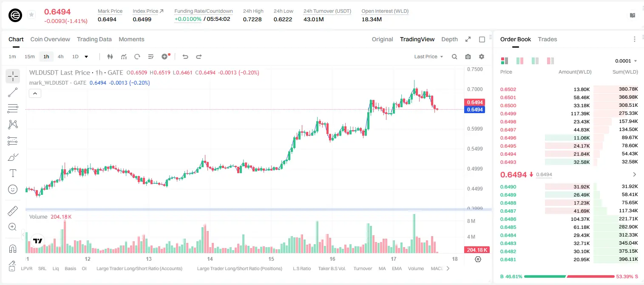Screen dimensions: 644x285
Task: Open chart settings gear icon
Action: pyautogui.click(x=482, y=57)
